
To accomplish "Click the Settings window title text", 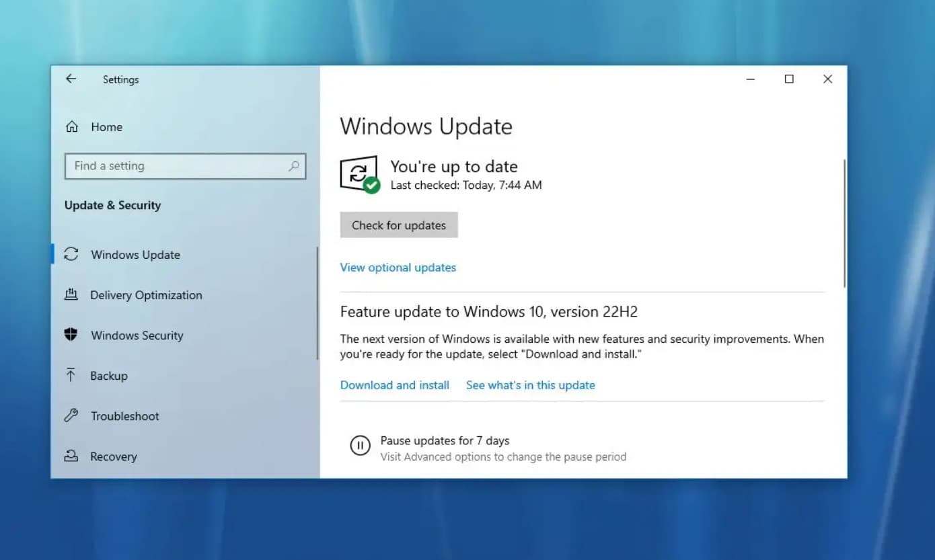I will point(121,79).
